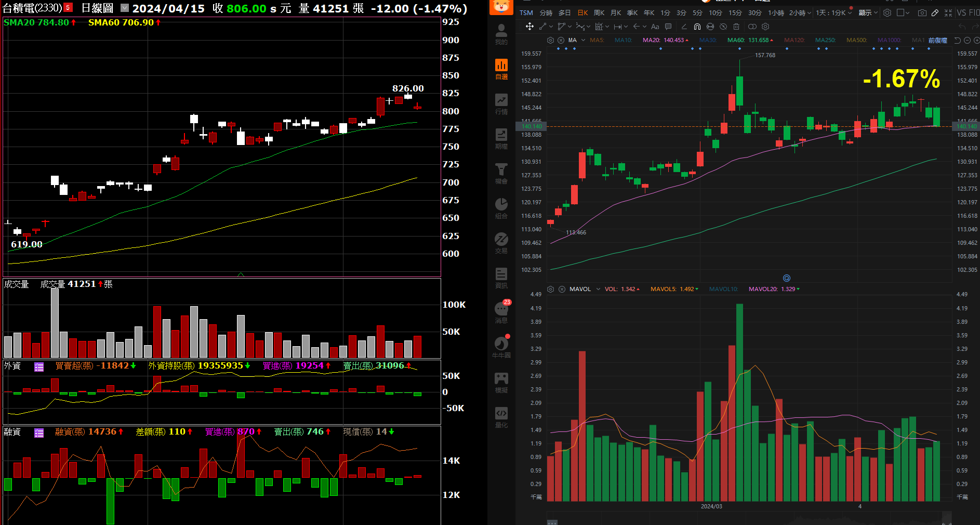The image size is (980, 525).
Task: Open the layout window dropdown
Action: click(x=904, y=13)
